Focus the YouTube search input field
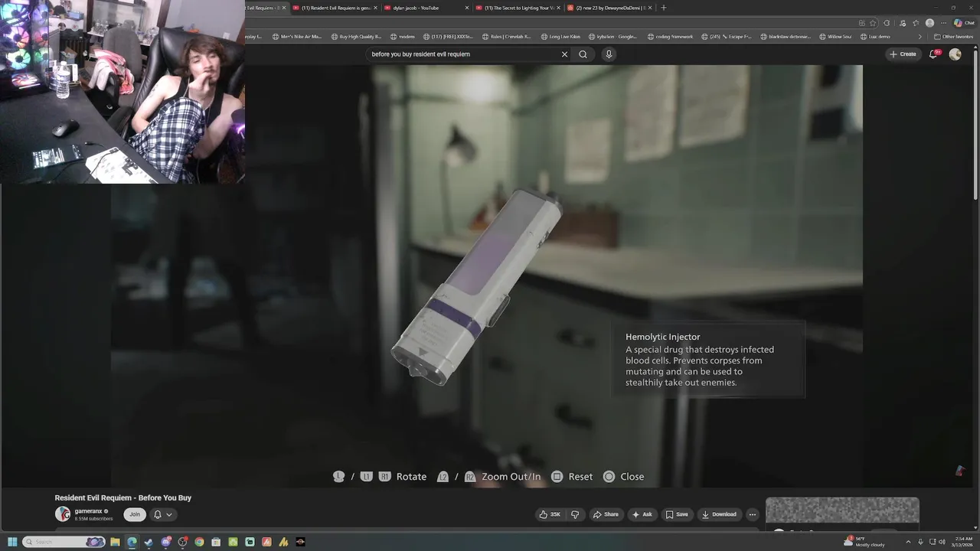Image resolution: width=980 pixels, height=551 pixels. 464,54
